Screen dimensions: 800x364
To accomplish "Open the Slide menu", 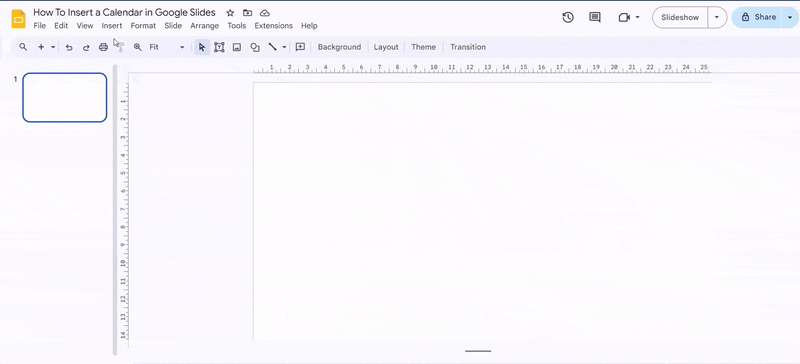I will (x=173, y=26).
